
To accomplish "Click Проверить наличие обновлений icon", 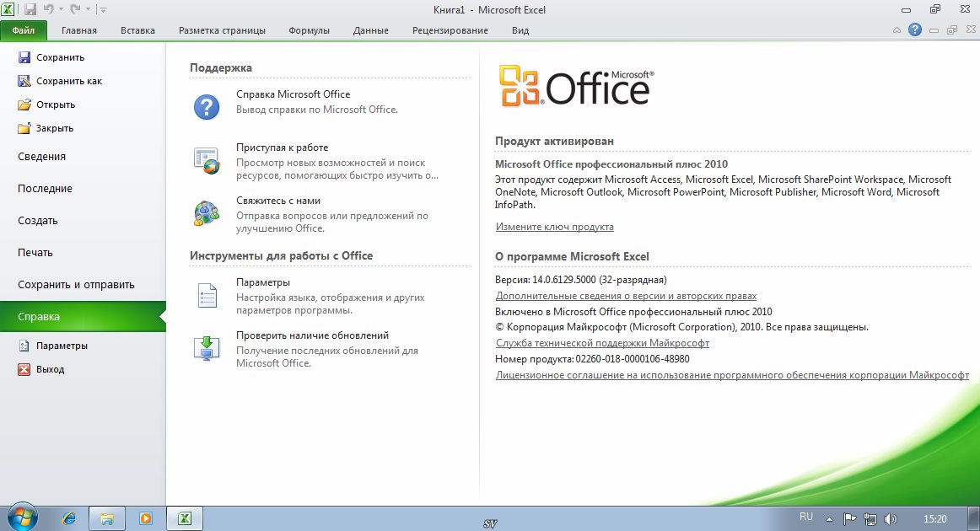I will [x=207, y=347].
